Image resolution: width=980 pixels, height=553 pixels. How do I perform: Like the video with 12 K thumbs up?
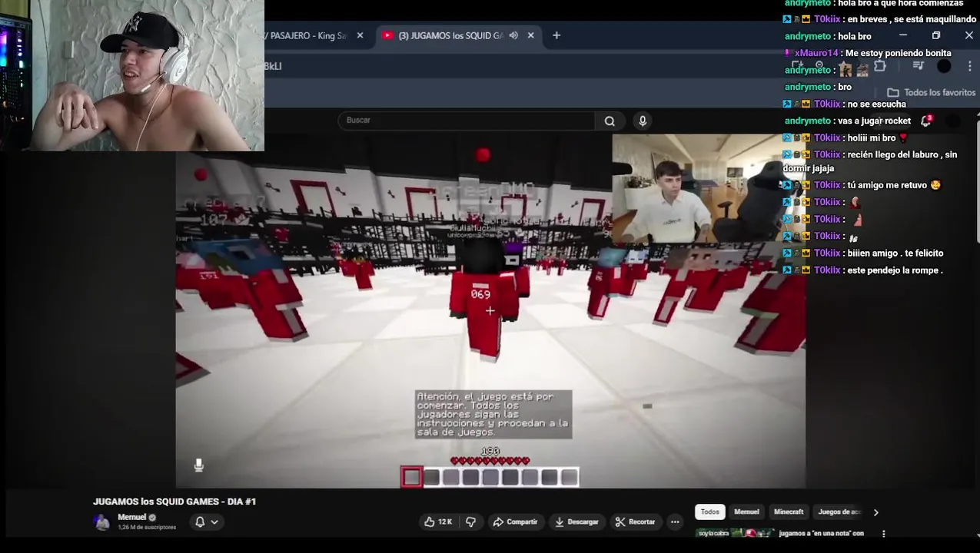tap(438, 522)
